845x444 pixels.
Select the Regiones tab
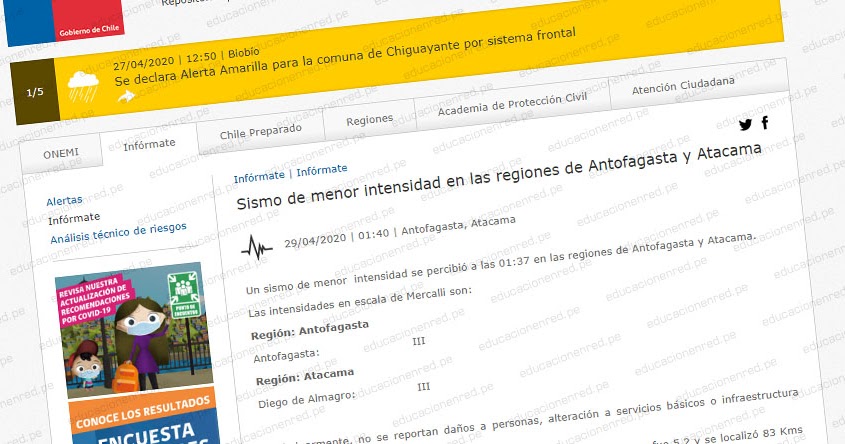pyautogui.click(x=370, y=120)
